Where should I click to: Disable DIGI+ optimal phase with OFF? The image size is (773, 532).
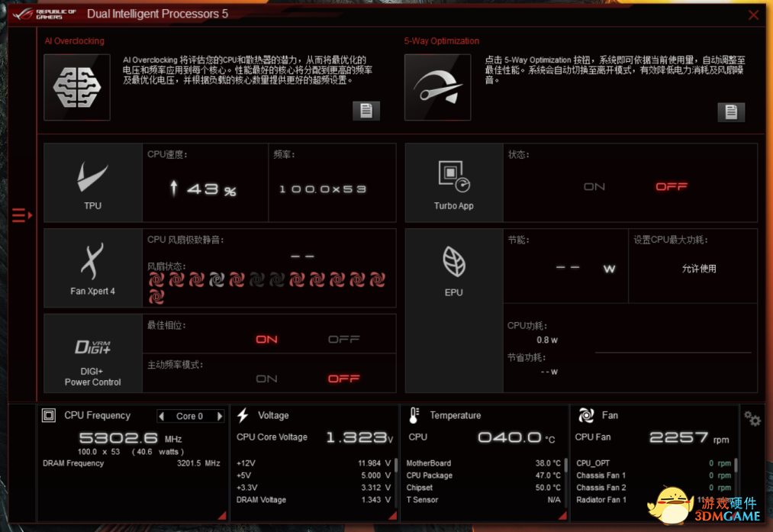(343, 340)
